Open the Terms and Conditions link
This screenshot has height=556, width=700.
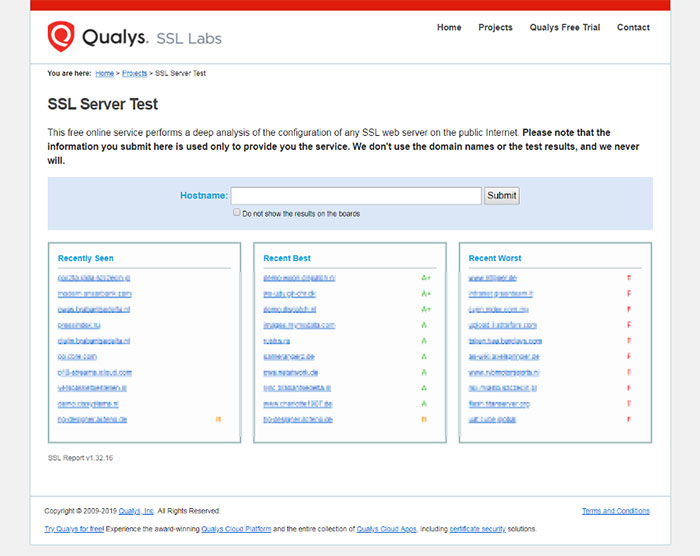(616, 511)
